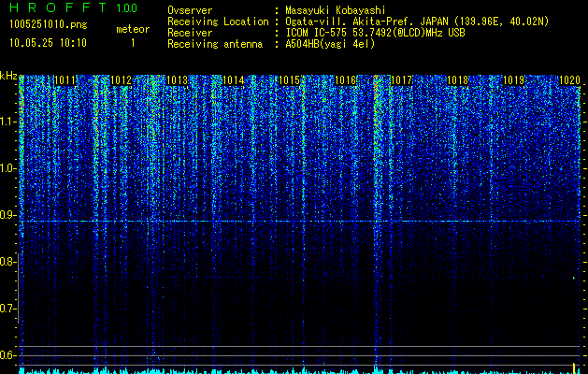Image resolution: width=588 pixels, height=374 pixels.
Task: Click the ICOM IC-575 receiver details
Action: pyautogui.click(x=375, y=33)
